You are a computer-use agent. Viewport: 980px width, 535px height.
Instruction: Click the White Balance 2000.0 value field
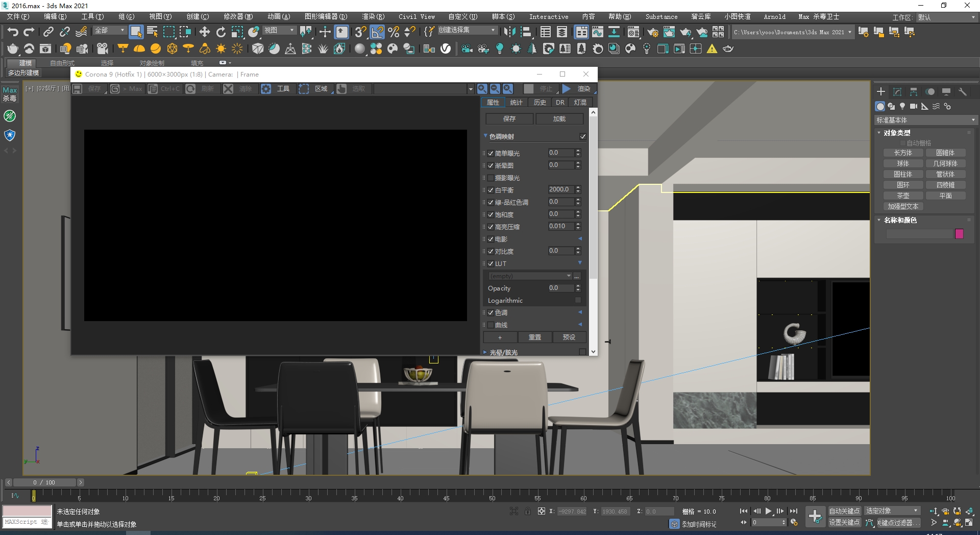[x=560, y=189]
